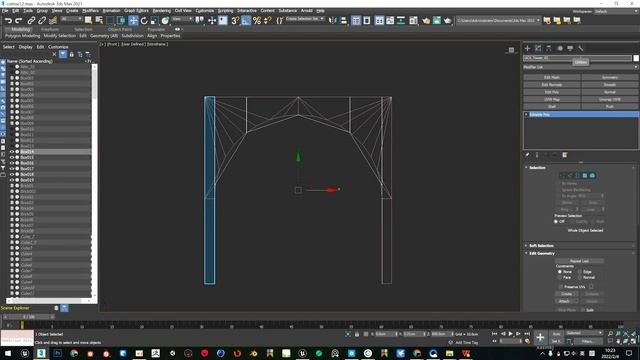
Task: Open reference coordinate system View dropdown
Action: 182,19
